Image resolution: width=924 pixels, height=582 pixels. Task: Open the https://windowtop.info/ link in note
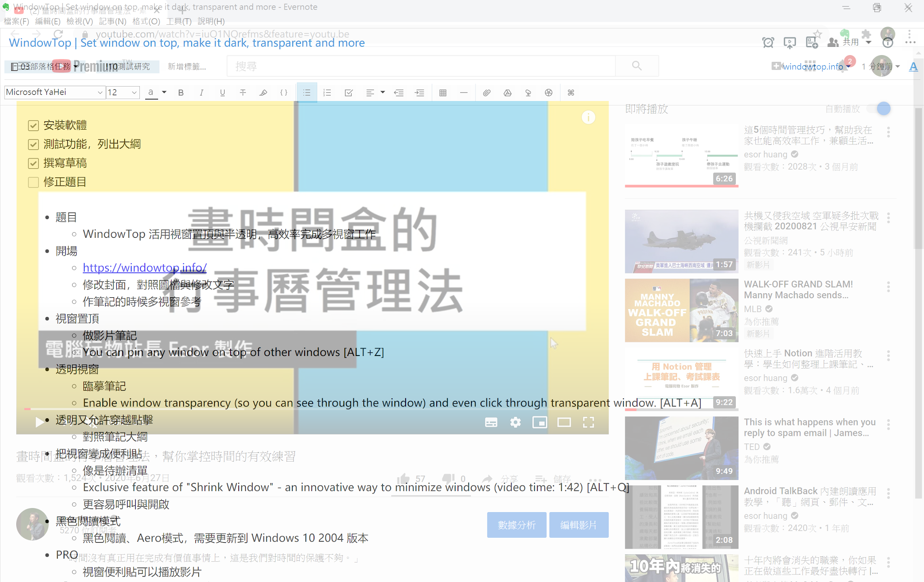pyautogui.click(x=145, y=268)
